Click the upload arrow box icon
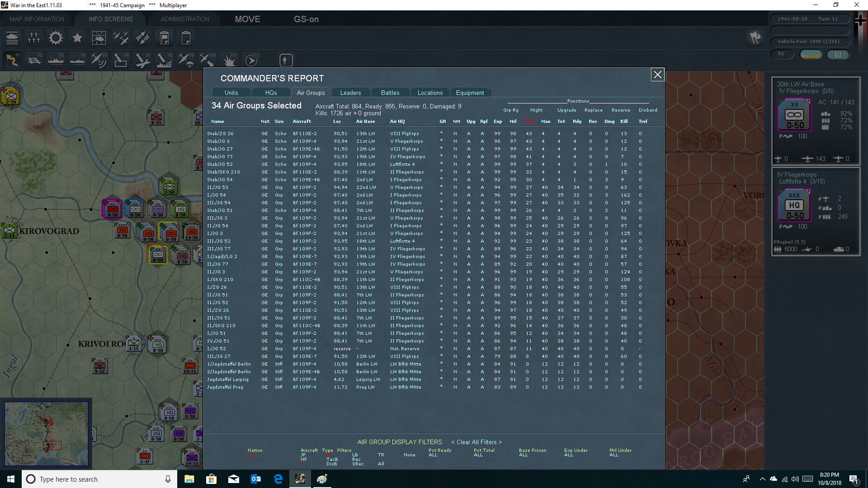The height and width of the screenshot is (488, 868). (x=286, y=60)
